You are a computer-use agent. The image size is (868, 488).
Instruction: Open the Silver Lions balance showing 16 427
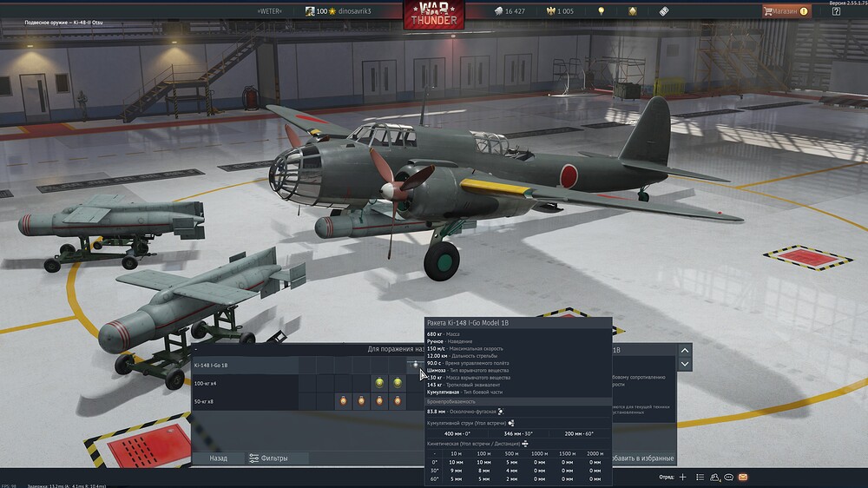coord(508,11)
